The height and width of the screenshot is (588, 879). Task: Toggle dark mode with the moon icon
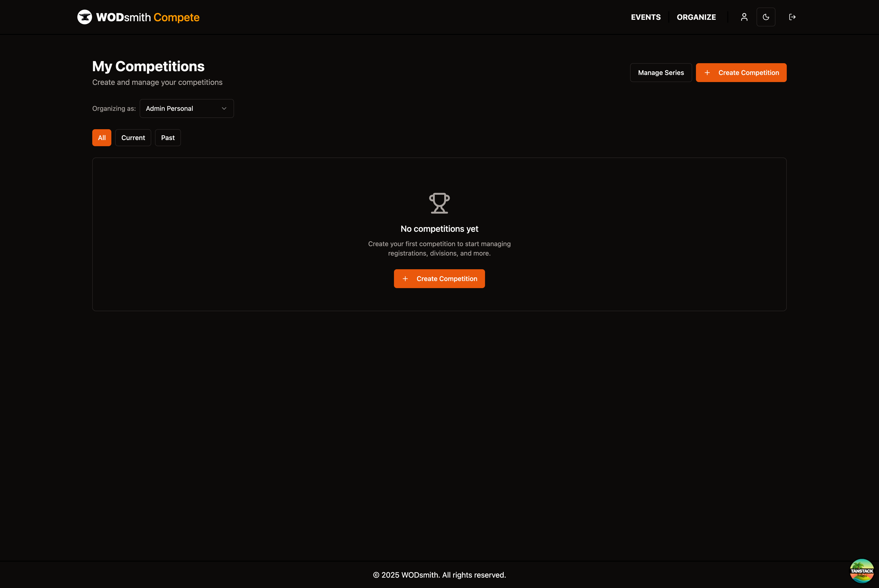(x=766, y=17)
